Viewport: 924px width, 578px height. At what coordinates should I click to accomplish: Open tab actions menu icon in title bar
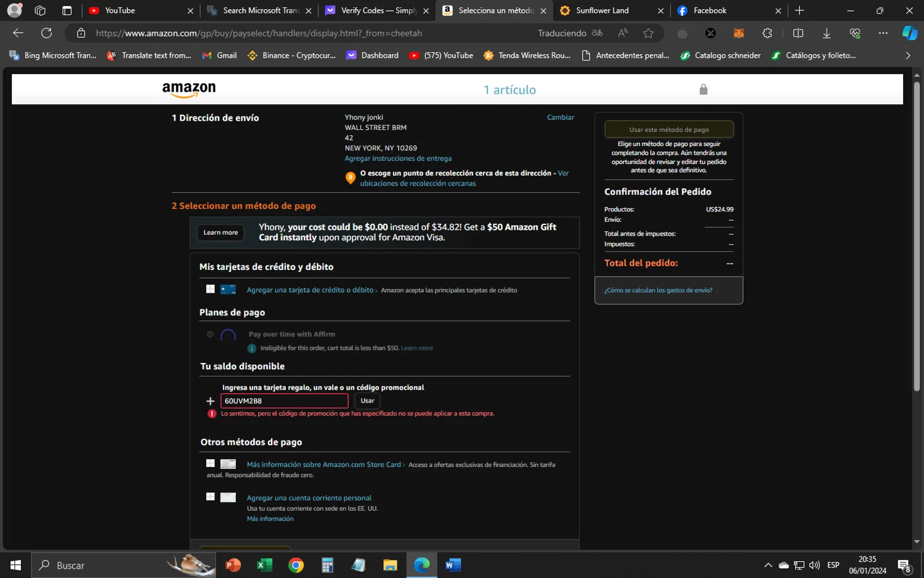click(67, 10)
